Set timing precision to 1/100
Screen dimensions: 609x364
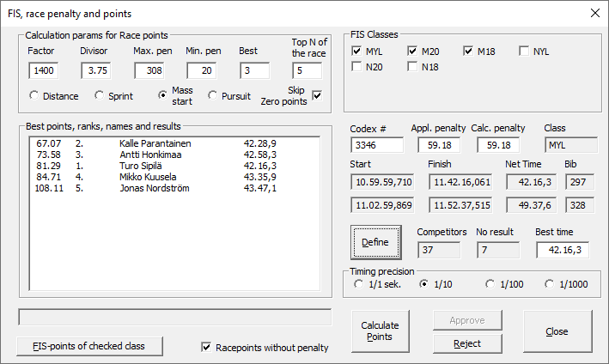pyautogui.click(x=490, y=284)
